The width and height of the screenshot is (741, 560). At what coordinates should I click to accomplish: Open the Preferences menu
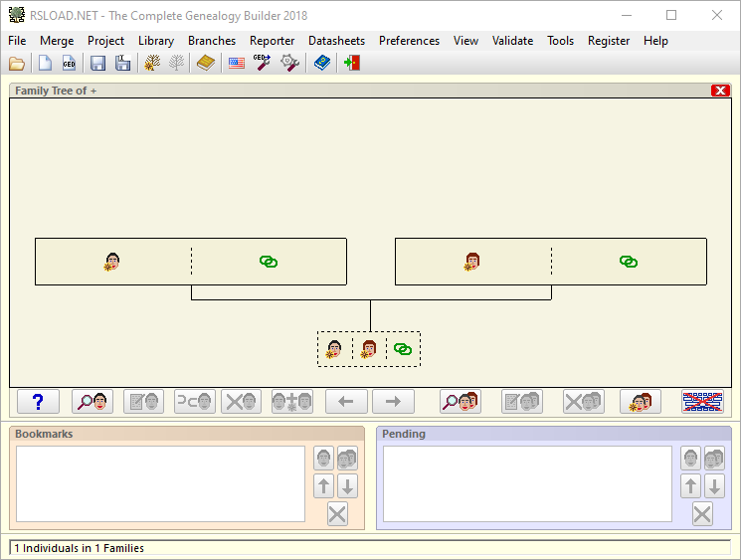(x=409, y=41)
